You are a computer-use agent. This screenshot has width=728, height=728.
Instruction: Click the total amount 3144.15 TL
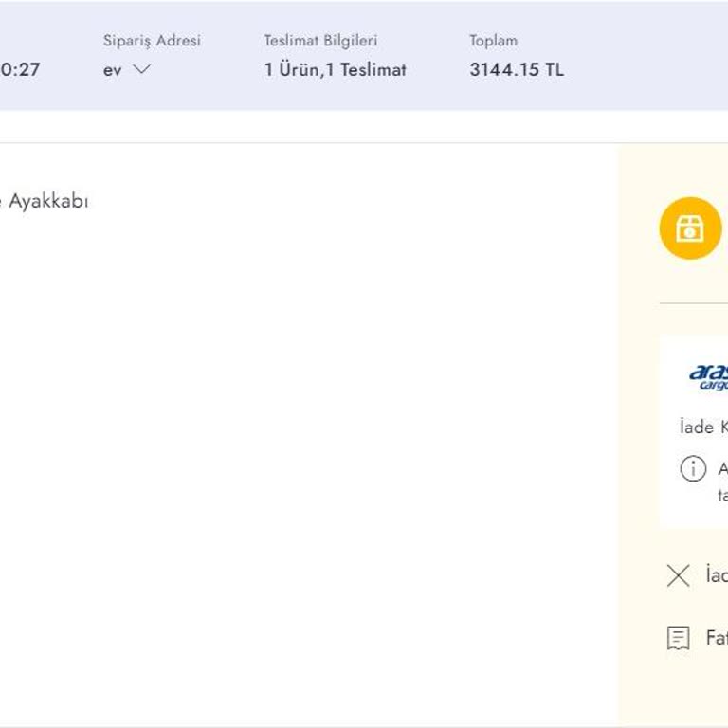(x=516, y=70)
